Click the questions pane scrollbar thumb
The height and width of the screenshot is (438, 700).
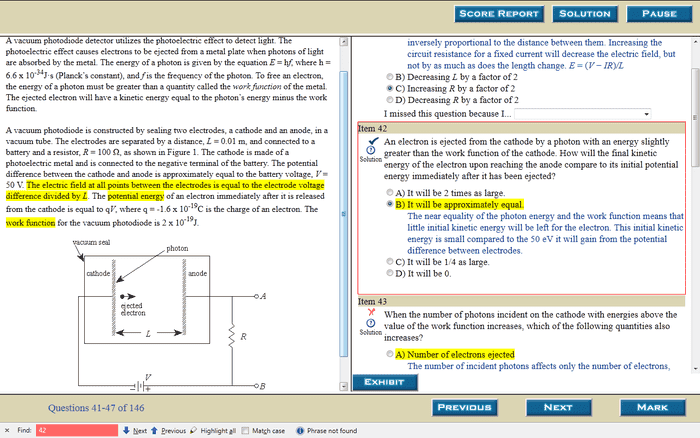(x=695, y=117)
